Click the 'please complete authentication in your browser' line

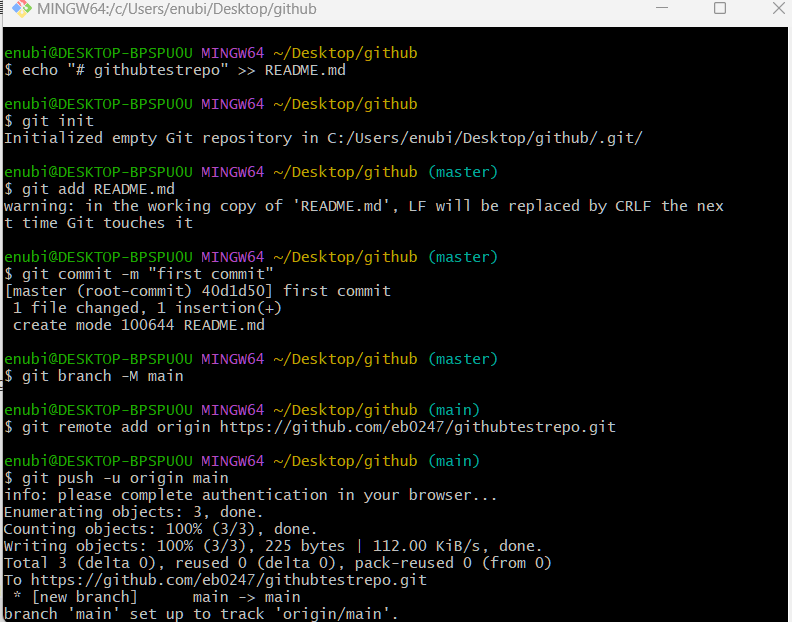pyautogui.click(x=251, y=495)
